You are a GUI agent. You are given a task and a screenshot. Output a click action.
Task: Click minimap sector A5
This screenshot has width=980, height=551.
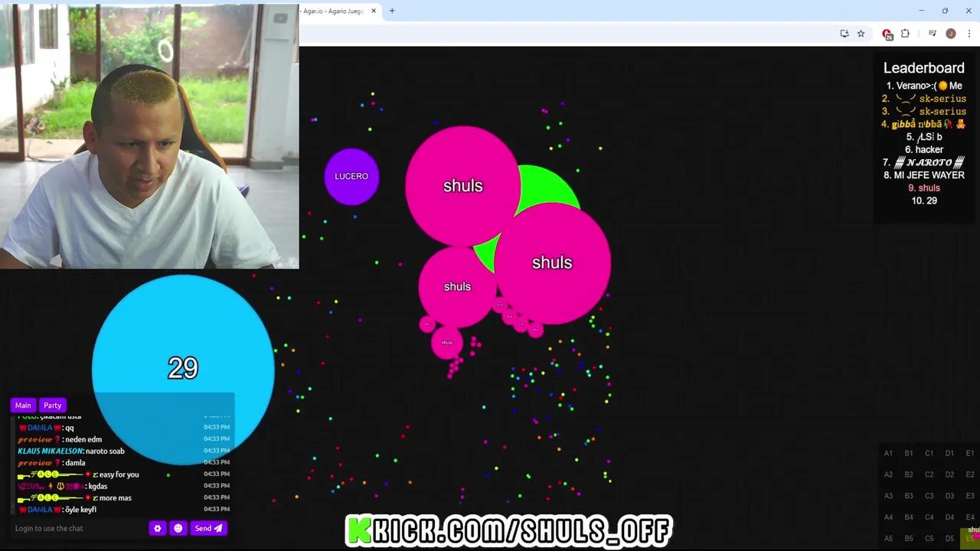[x=888, y=538]
